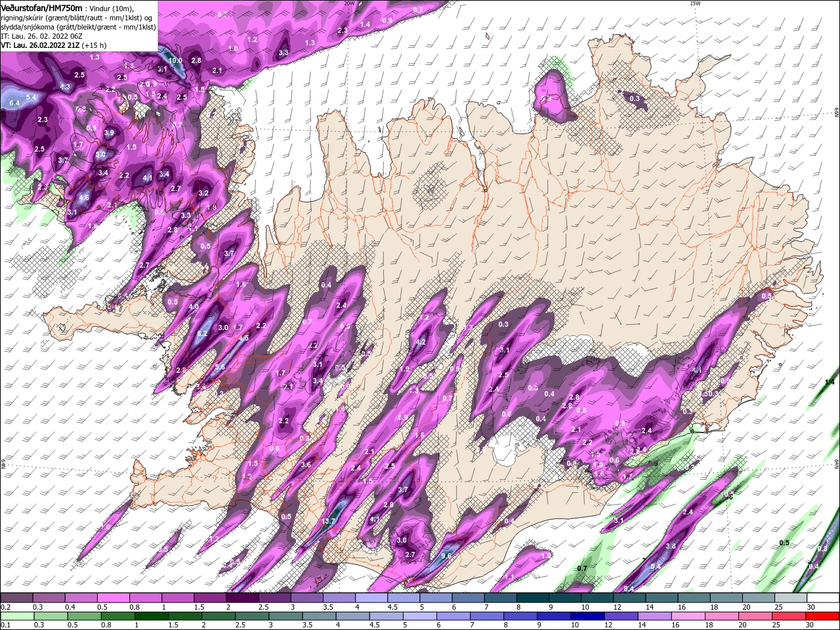Click the 8.4 precipitation value on the map
This screenshot has width=840, height=630.
point(629,589)
